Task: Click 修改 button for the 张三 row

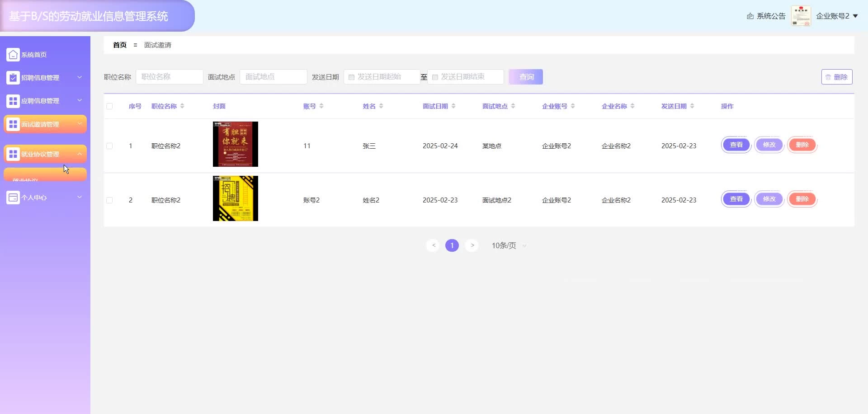Action: coord(769,145)
